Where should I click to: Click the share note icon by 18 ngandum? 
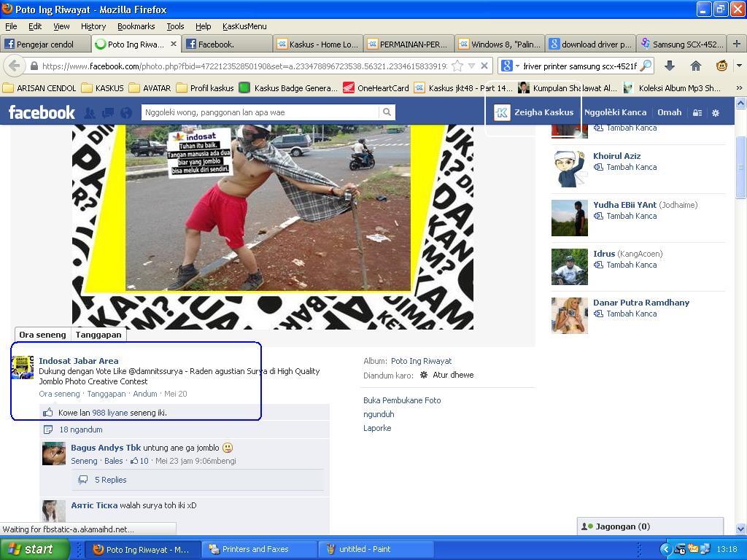pyautogui.click(x=47, y=429)
